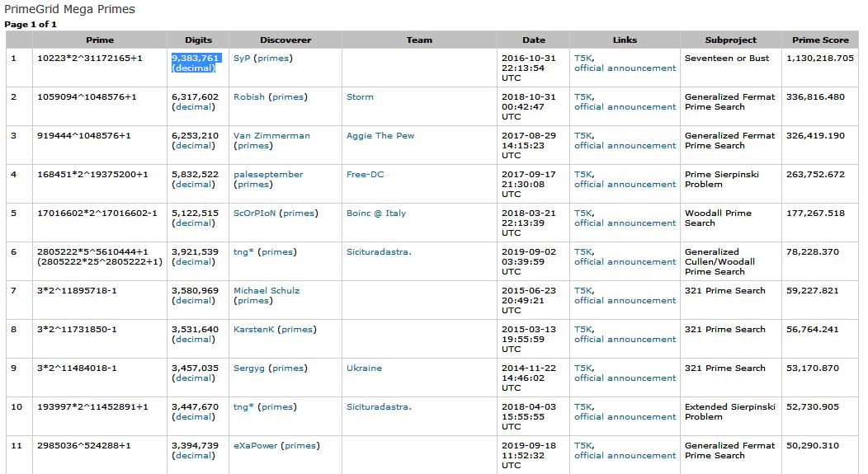Open the KarstenK discoverer link
Viewport: 868px width, 474px height.
[x=253, y=330]
